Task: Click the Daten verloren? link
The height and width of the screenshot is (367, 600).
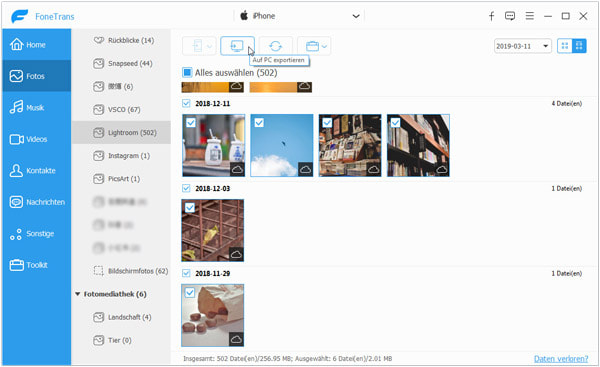Action: [x=561, y=359]
